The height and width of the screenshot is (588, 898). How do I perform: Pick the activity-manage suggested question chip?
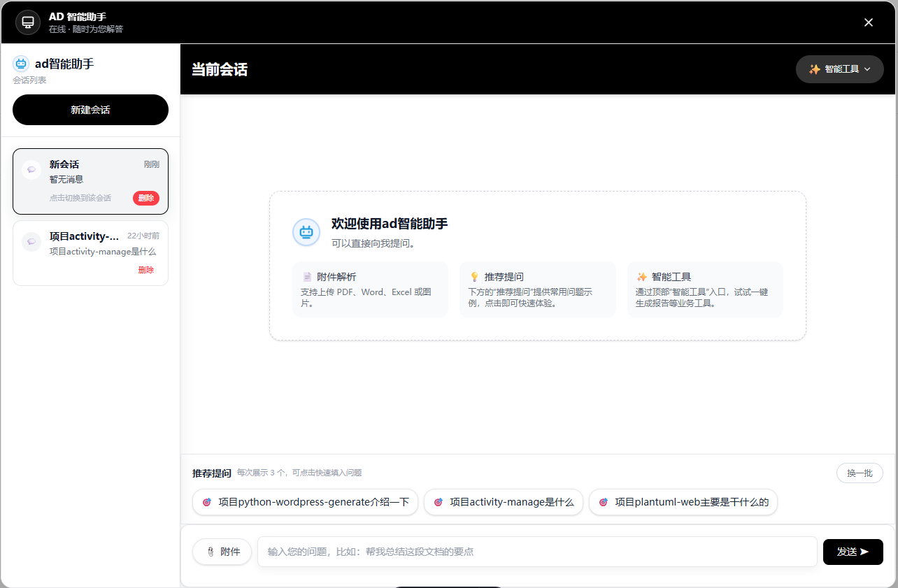(x=503, y=502)
